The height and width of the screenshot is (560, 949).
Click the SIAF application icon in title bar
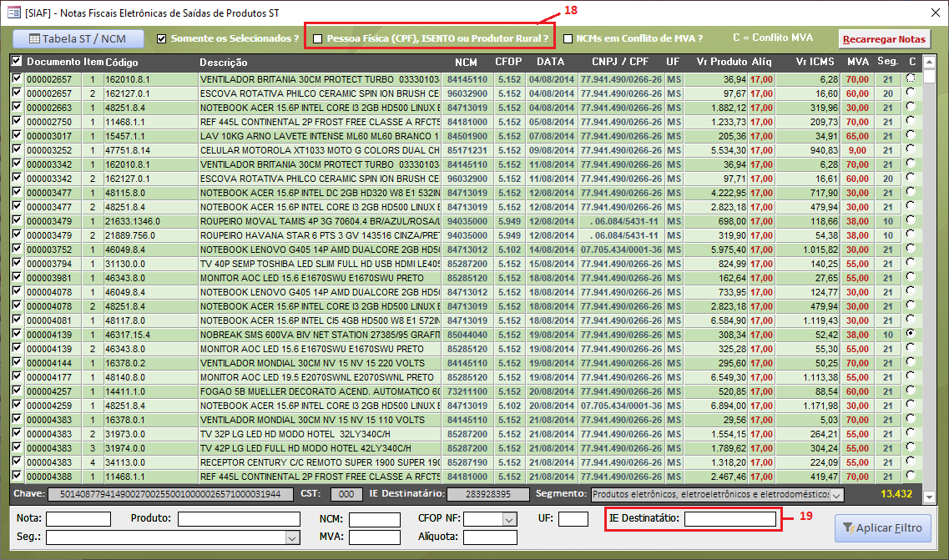12,12
